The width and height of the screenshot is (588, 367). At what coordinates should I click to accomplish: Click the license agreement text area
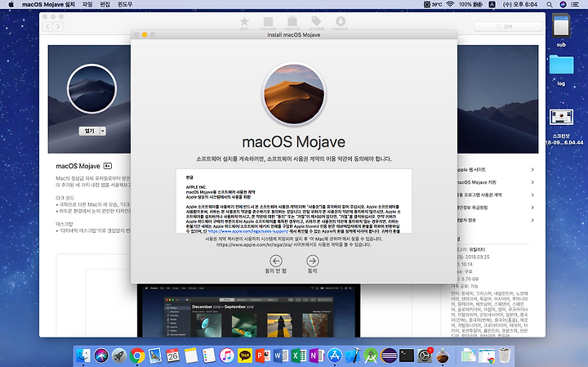(294, 201)
